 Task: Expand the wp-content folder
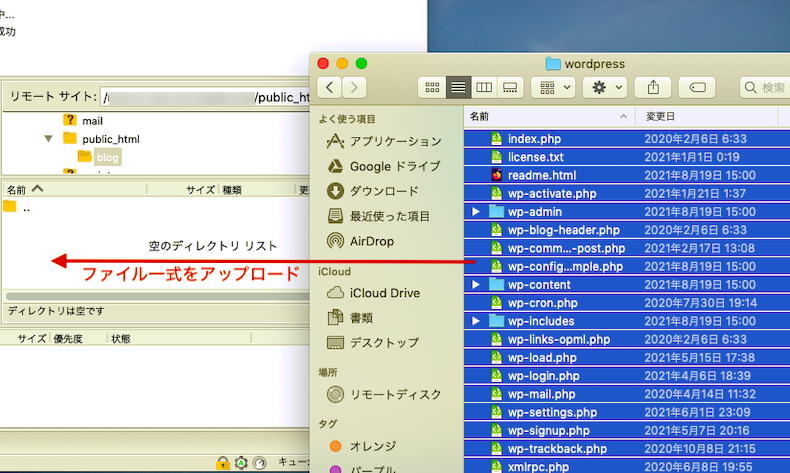[x=476, y=285]
